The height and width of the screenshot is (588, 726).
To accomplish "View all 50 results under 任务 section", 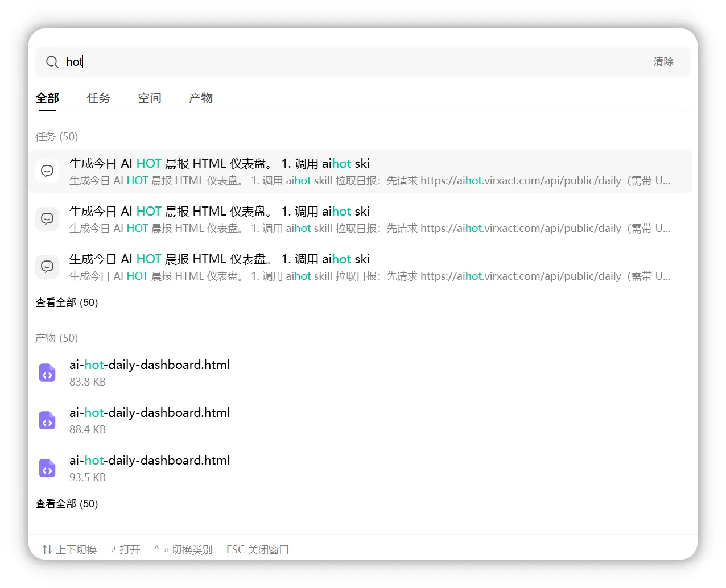I will point(67,303).
